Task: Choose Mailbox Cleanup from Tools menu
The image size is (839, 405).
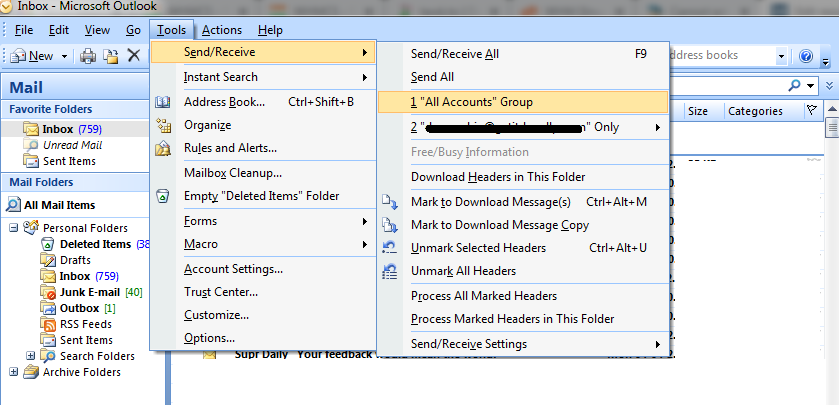Action: click(x=263, y=173)
